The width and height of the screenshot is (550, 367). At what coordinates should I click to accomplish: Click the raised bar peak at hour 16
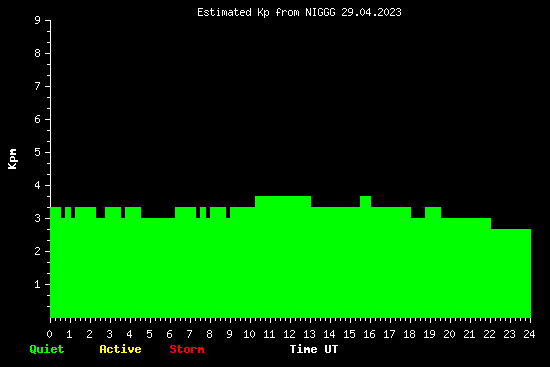coord(365,201)
